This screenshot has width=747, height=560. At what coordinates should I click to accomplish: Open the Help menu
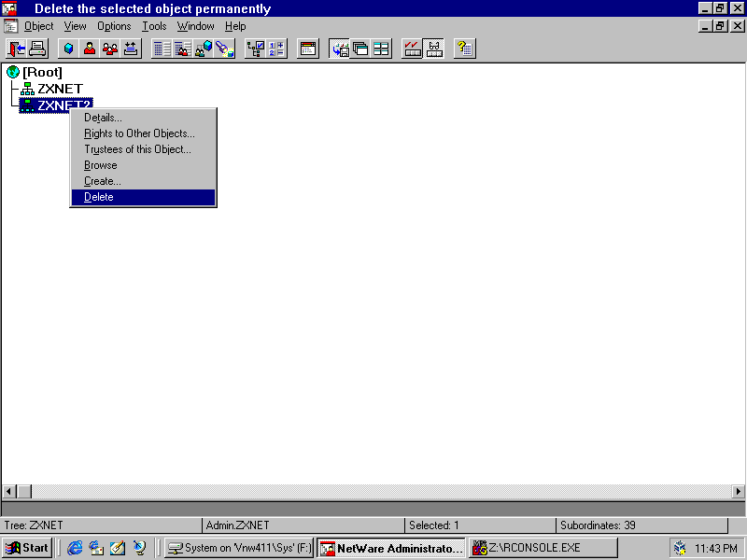pos(235,26)
